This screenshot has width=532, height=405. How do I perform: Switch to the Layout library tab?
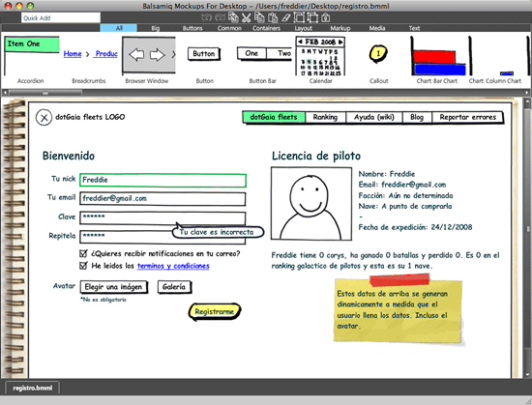pos(304,28)
